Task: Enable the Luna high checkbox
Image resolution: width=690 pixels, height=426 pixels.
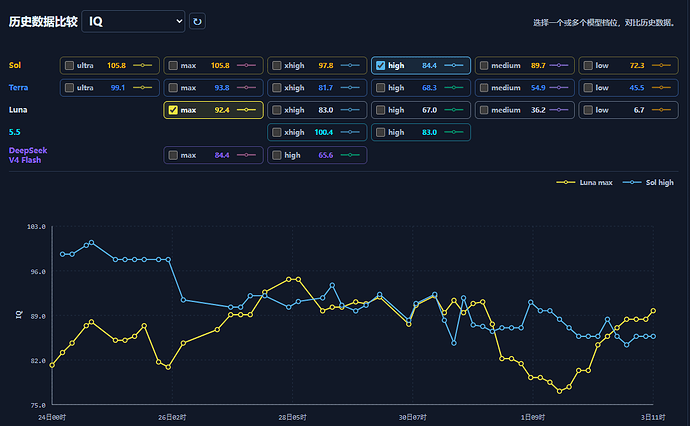Action: (380, 110)
